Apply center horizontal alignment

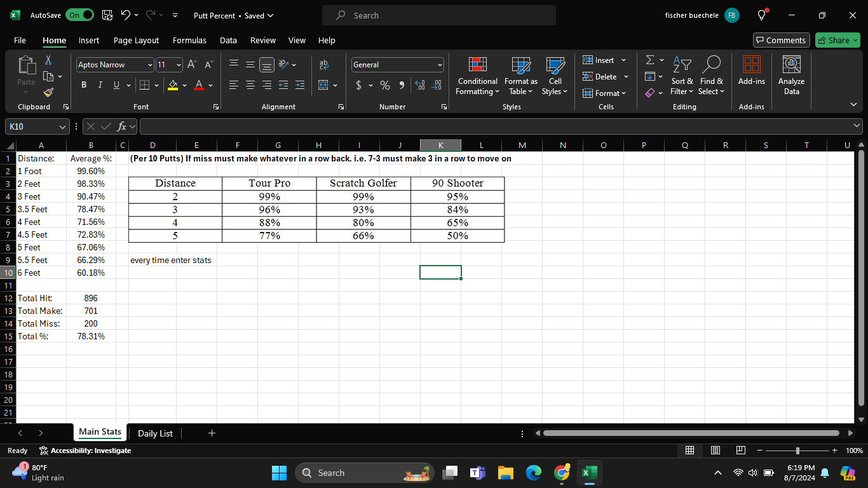pos(250,85)
